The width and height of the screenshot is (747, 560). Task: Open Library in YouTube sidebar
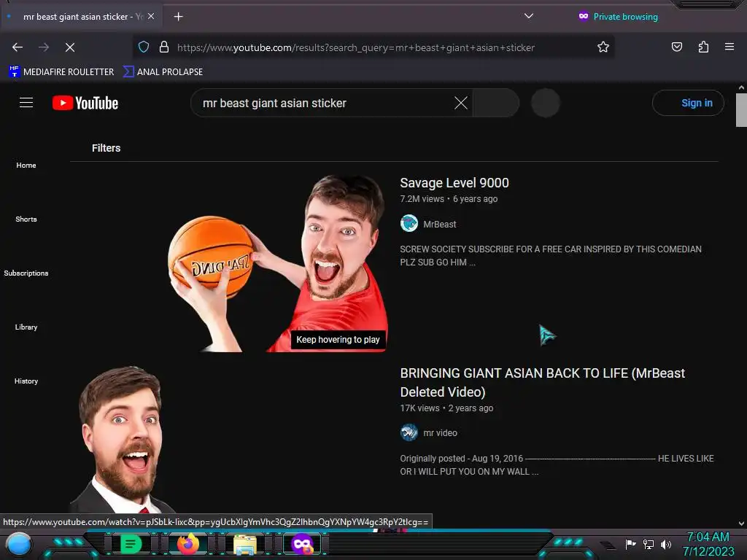[x=26, y=327]
